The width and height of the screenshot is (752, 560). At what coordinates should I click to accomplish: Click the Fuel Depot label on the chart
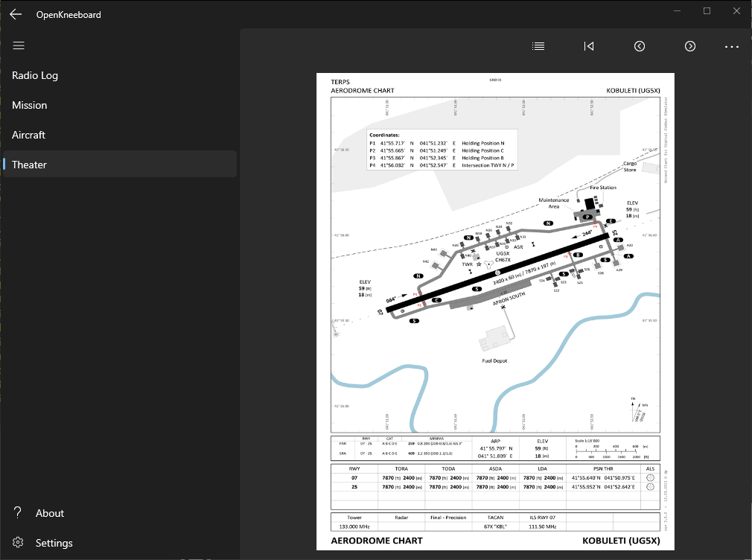[494, 360]
